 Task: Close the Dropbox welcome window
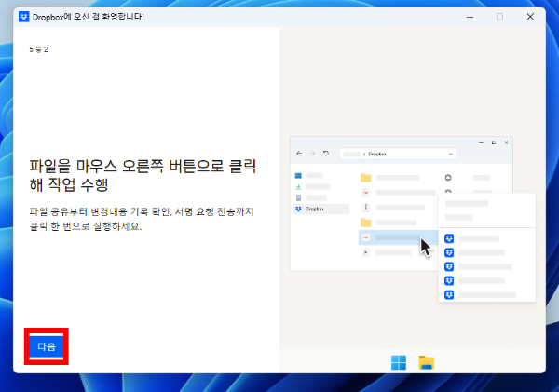click(x=530, y=17)
